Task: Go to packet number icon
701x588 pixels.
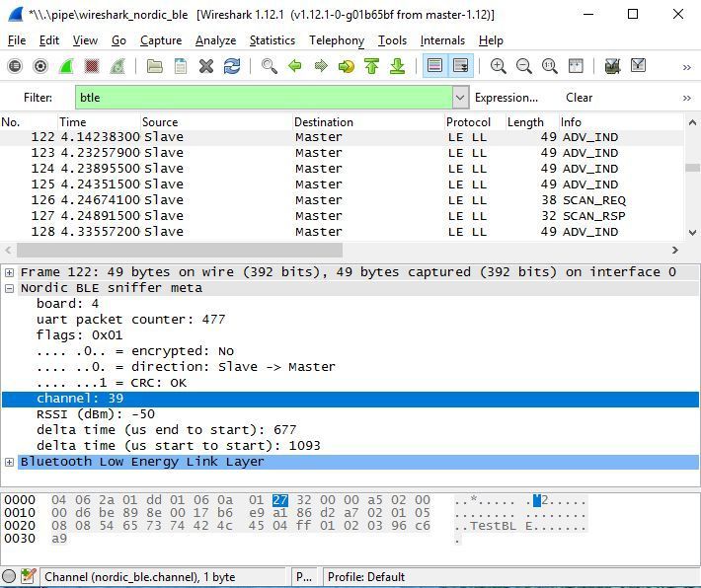Action: coord(346,66)
